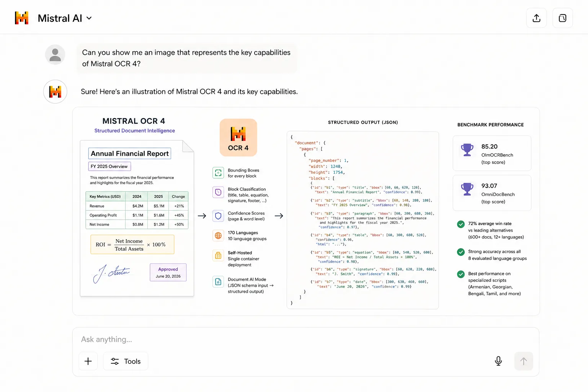
Task: Click the check icon beside 72% average win rate
Action: point(461,224)
